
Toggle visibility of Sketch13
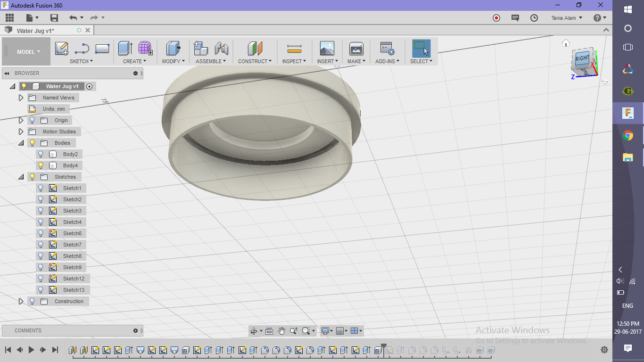(x=41, y=290)
